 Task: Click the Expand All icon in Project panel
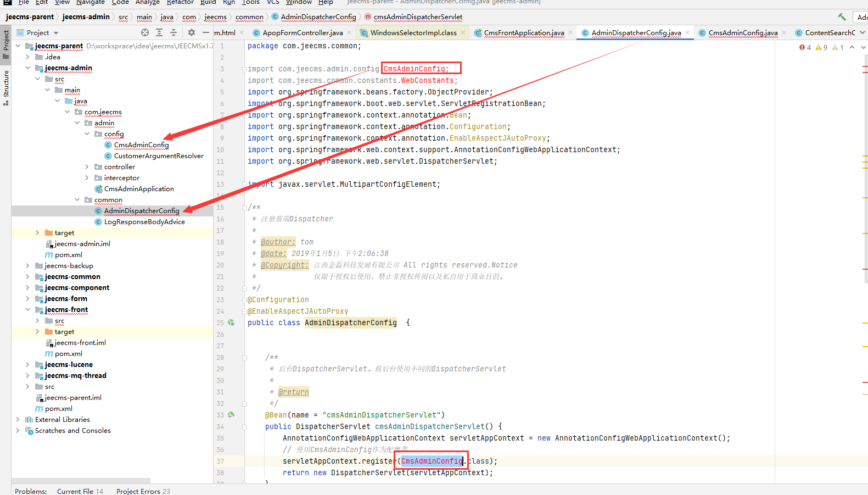pos(159,33)
